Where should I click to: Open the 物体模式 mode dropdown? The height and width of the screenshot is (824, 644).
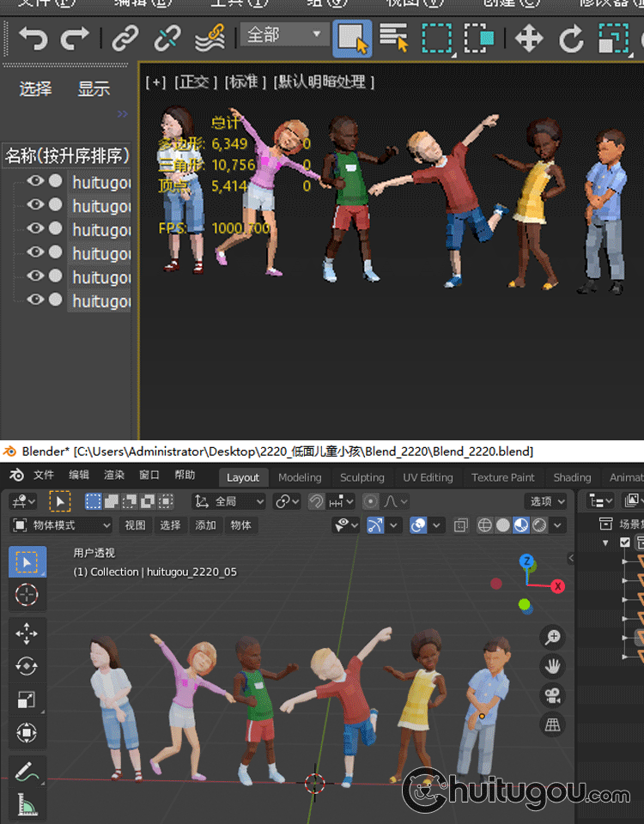(x=61, y=525)
